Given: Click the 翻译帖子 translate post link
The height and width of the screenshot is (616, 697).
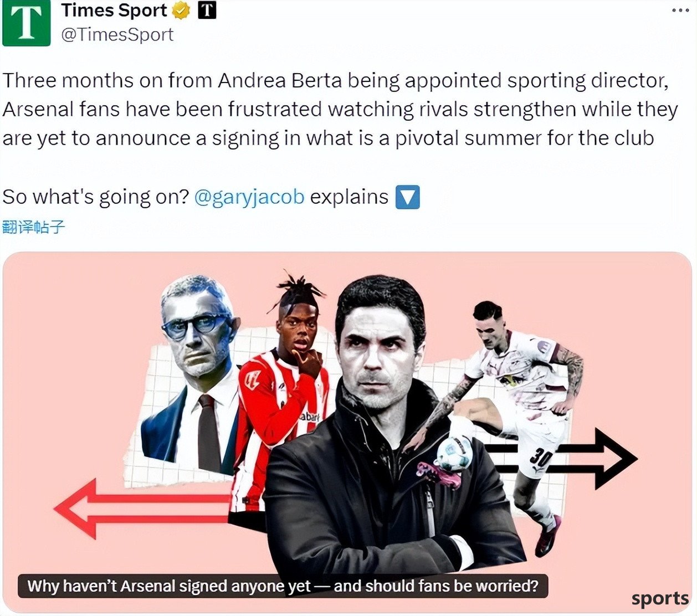Looking at the screenshot, I should [34, 227].
